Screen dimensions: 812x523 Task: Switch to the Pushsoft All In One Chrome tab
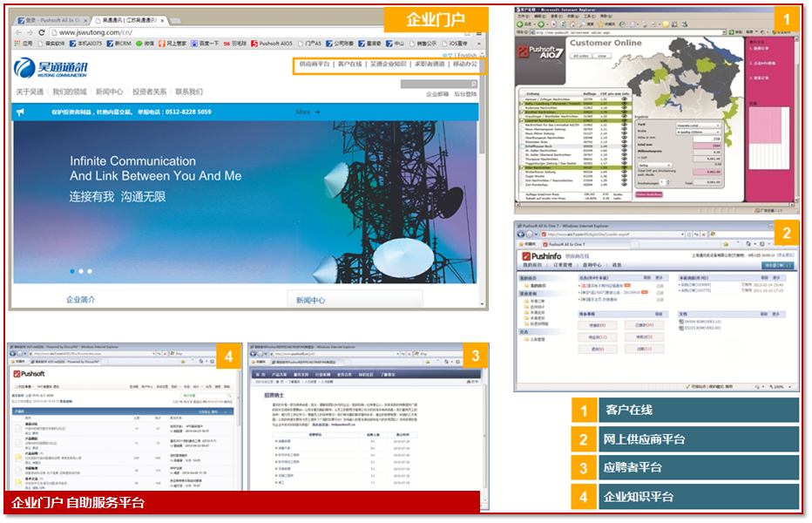[x=51, y=21]
